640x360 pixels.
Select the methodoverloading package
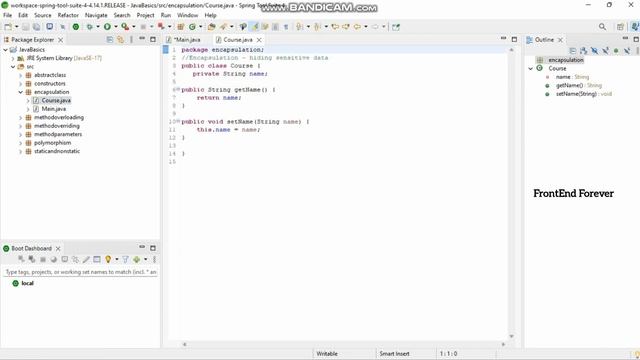(59, 118)
